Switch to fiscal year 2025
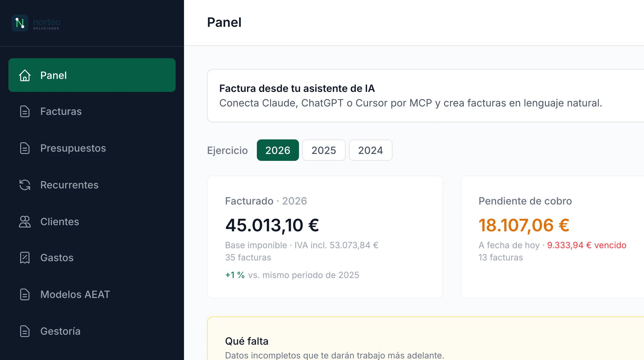This screenshot has width=644, height=360. (324, 150)
